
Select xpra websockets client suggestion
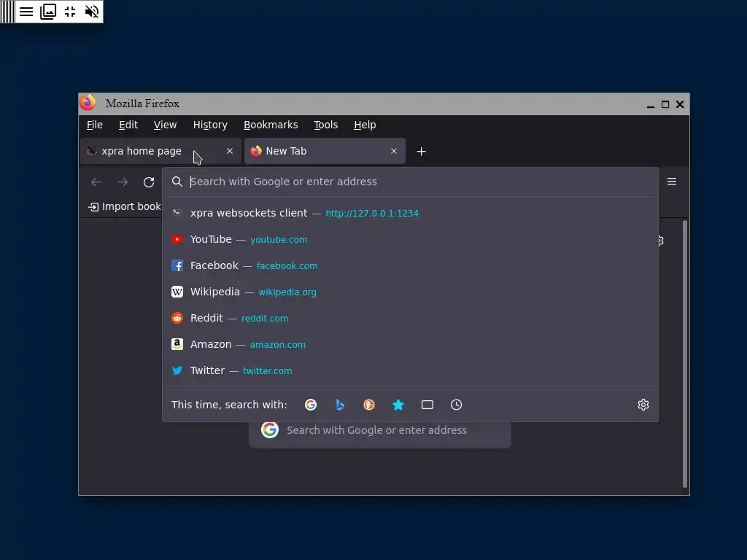410,213
